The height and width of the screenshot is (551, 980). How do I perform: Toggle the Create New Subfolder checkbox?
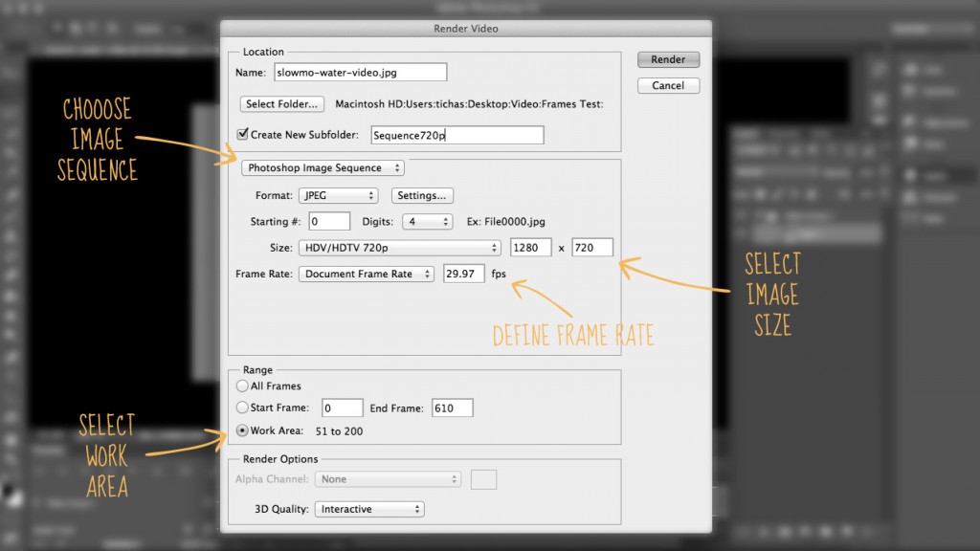coord(242,134)
